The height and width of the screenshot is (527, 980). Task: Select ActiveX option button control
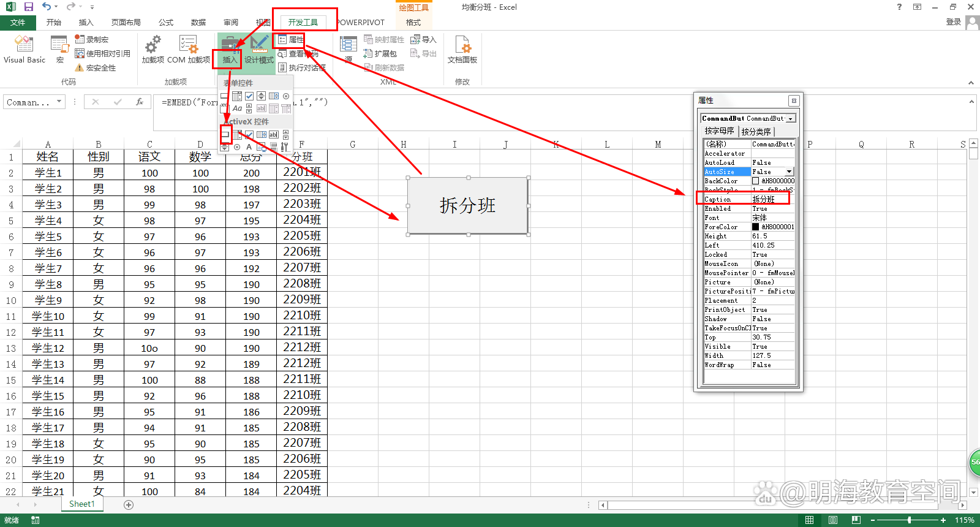coord(237,147)
